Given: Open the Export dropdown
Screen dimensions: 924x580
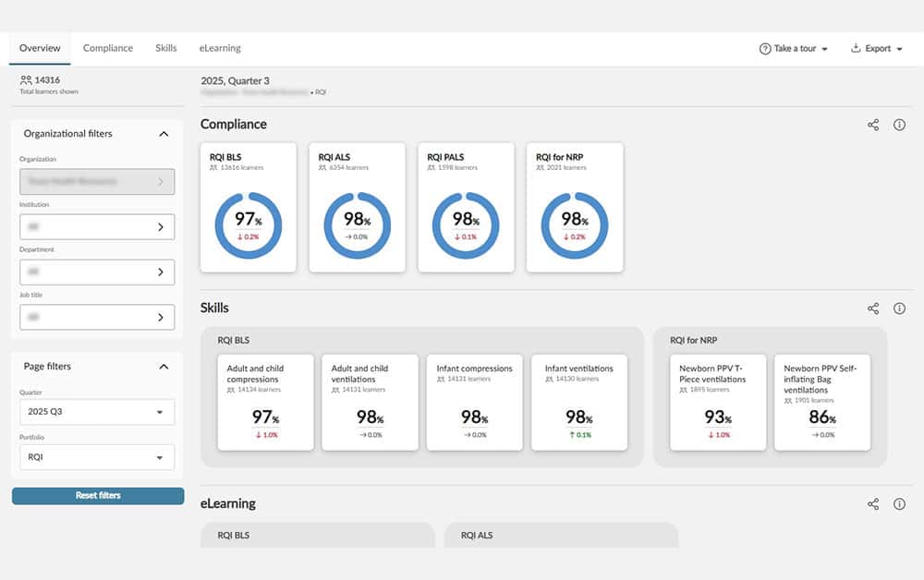Looking at the screenshot, I should 876,49.
